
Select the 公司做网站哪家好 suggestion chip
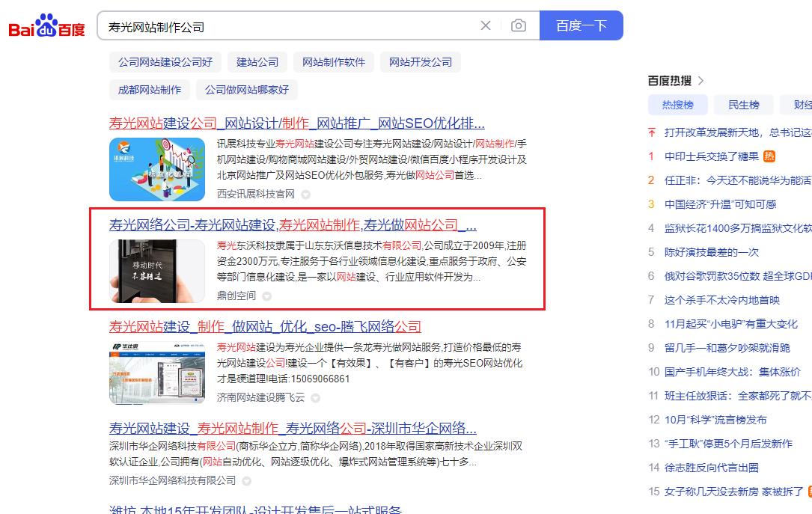coord(246,90)
